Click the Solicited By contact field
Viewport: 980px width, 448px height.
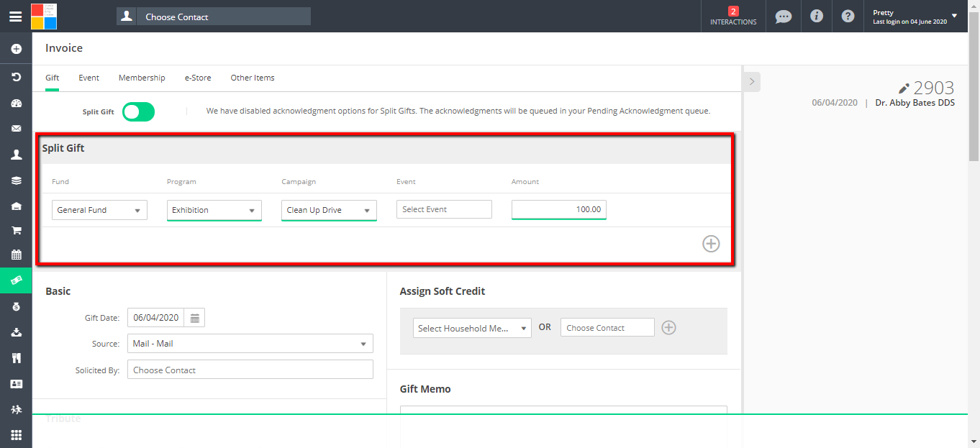pos(250,370)
